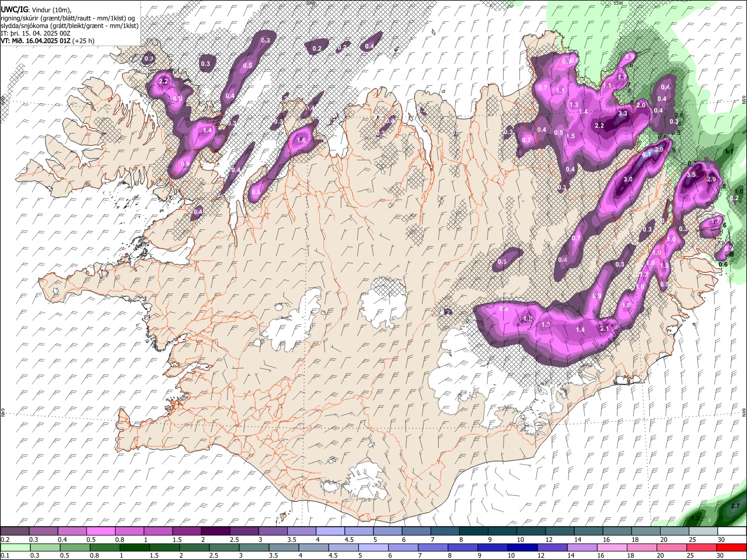747x560 pixels.
Task: Click the '1.6' precipitation value label
Action: tap(301, 141)
